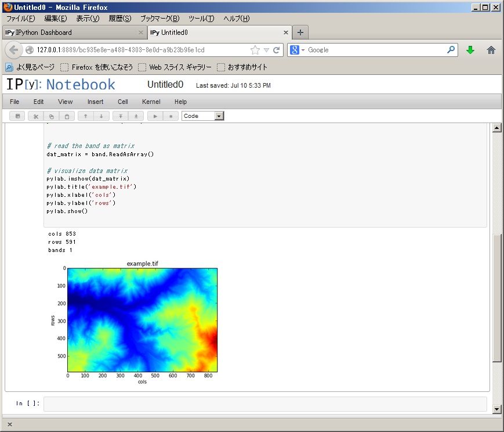Viewport: 504px width, 432px height.
Task: Click the Untitled0 notebook name to rename
Action: [x=165, y=85]
